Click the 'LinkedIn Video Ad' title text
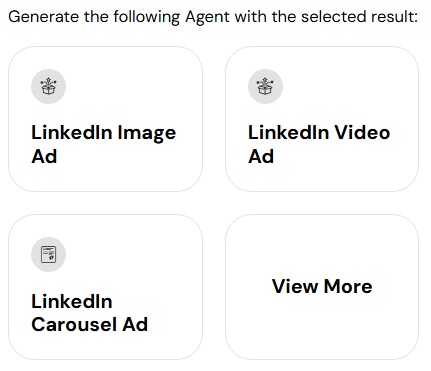Screen dimensions: 431x371 [x=319, y=144]
